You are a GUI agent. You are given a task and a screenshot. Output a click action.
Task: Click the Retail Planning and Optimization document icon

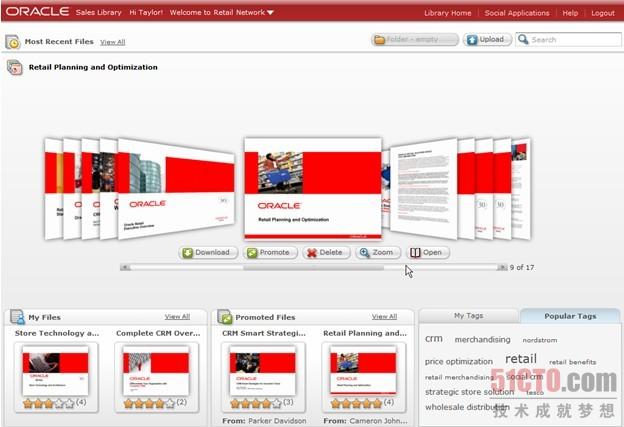click(x=15, y=67)
